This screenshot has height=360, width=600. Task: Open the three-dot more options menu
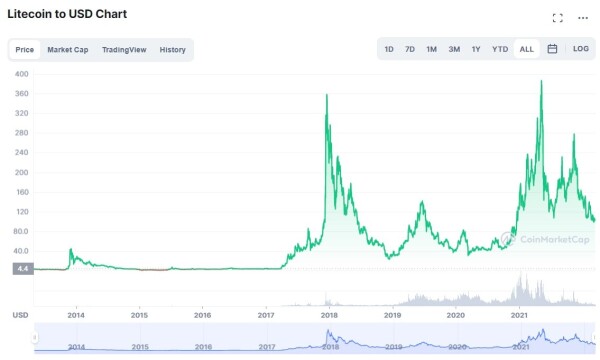583,18
